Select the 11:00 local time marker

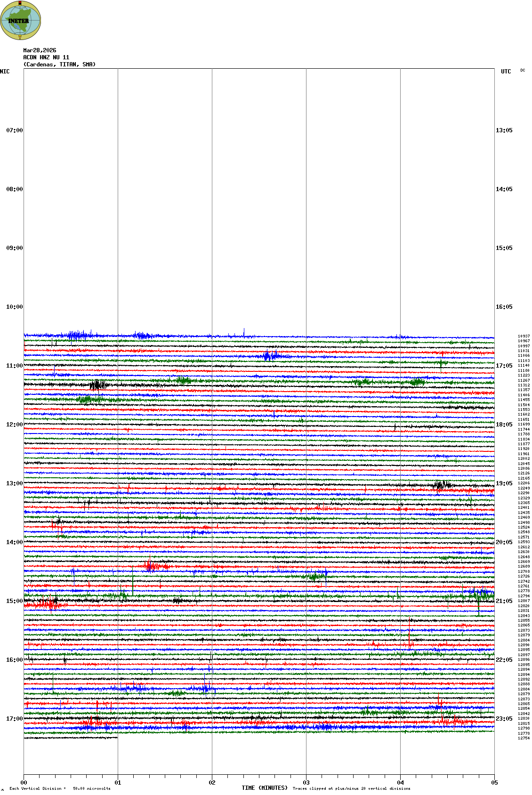[x=14, y=366]
